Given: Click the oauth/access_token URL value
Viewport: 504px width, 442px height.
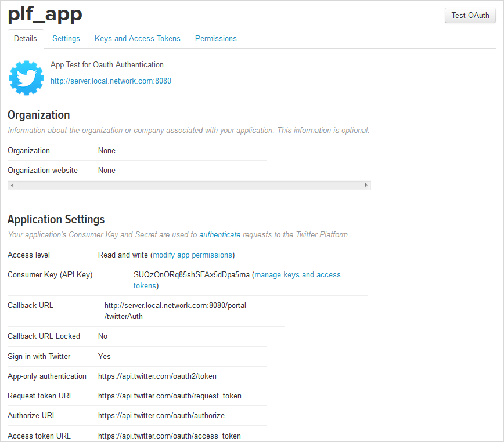Looking at the screenshot, I should pyautogui.click(x=170, y=436).
